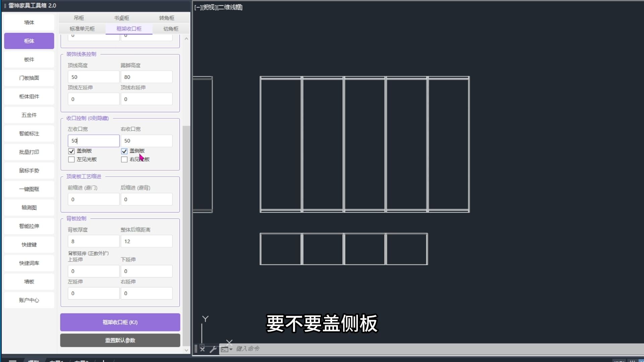Image resolution: width=644 pixels, height=362 pixels.
Task: Switch to the 框架收口柜 tab
Action: 129,29
